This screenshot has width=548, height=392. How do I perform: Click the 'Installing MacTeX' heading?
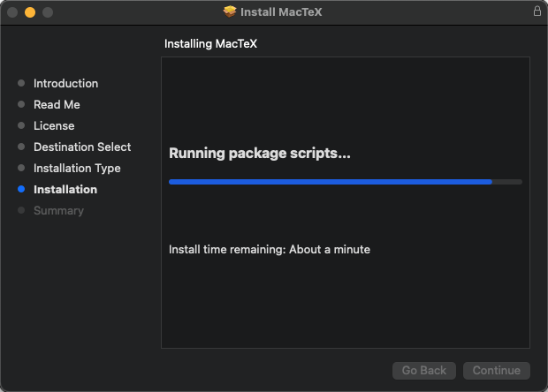click(x=210, y=44)
